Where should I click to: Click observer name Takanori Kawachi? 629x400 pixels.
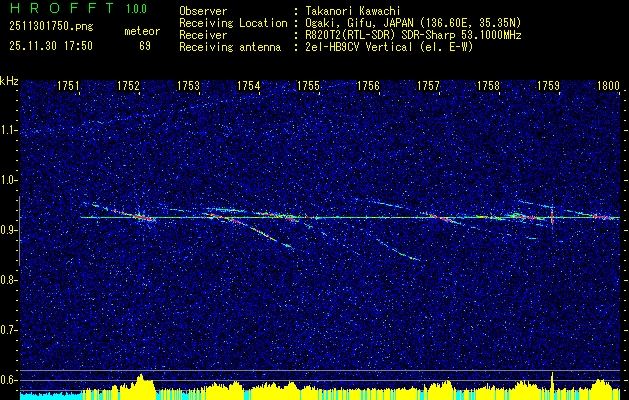pos(353,11)
